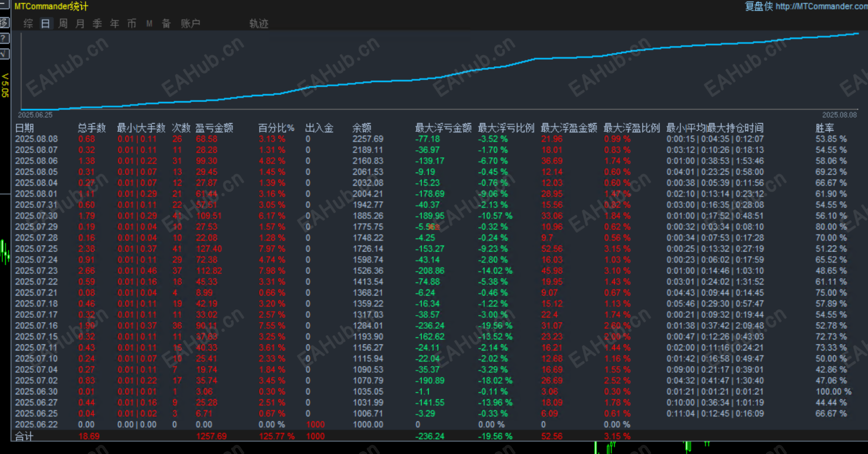The image size is (868, 454).
Task: Select the 日 daily statistics tab
Action: pyautogui.click(x=46, y=23)
